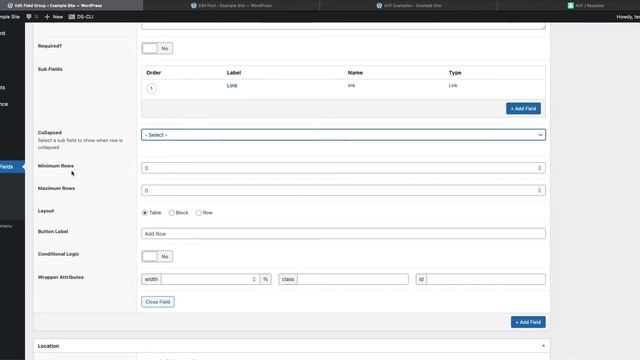The height and width of the screenshot is (360, 640).
Task: Click the Location panel heading
Action: (x=49, y=346)
